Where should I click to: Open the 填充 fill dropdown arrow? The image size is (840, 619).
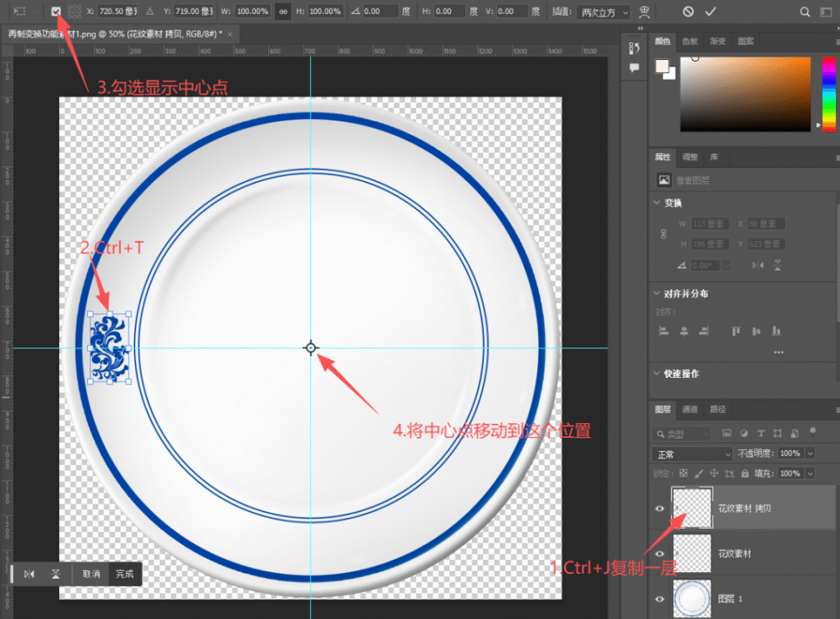pos(810,473)
